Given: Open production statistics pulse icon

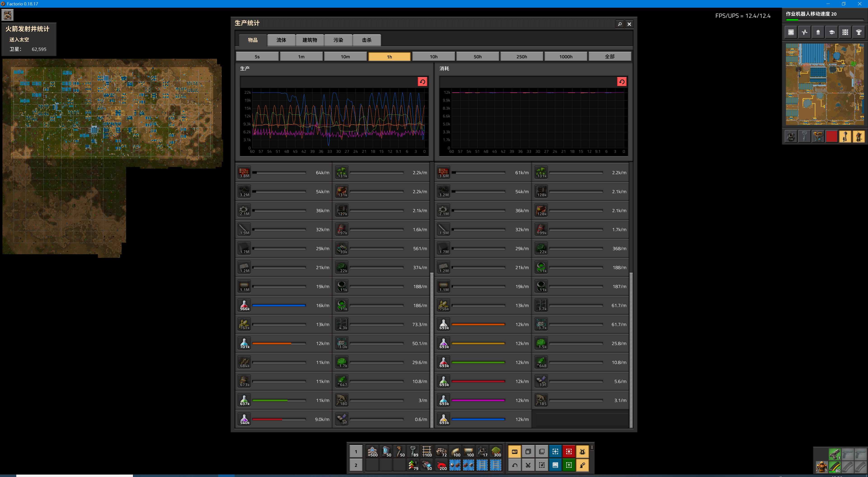Looking at the screenshot, I should point(805,32).
